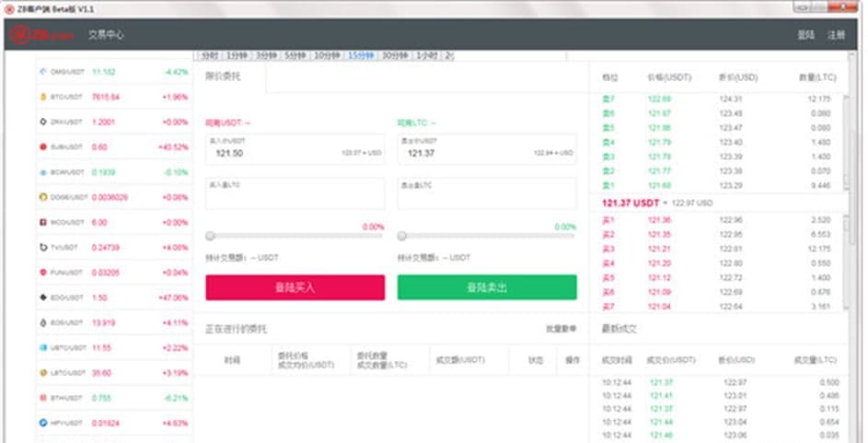
Task: Select the ZRX/USDT coin icon
Action: click(42, 122)
